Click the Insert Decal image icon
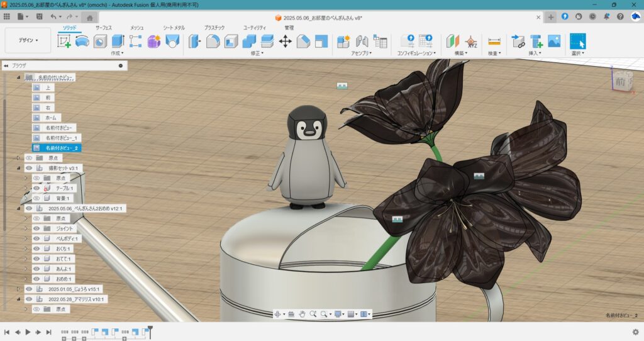The image size is (644, 341). click(x=553, y=42)
